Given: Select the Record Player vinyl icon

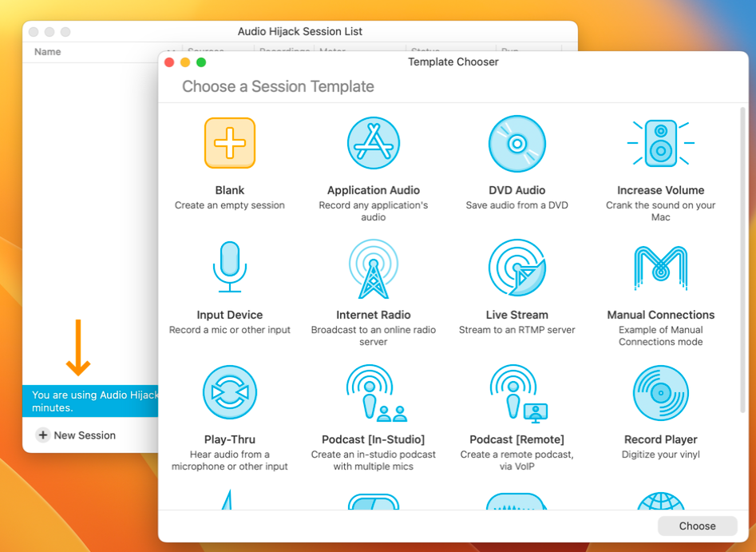Looking at the screenshot, I should (660, 393).
